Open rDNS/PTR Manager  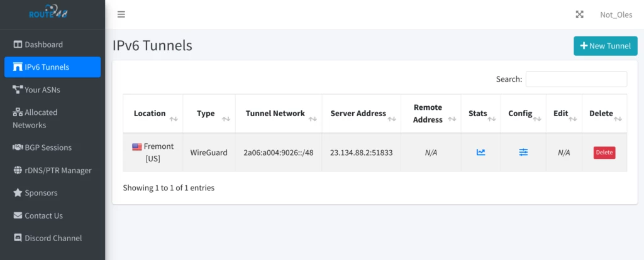pos(58,170)
